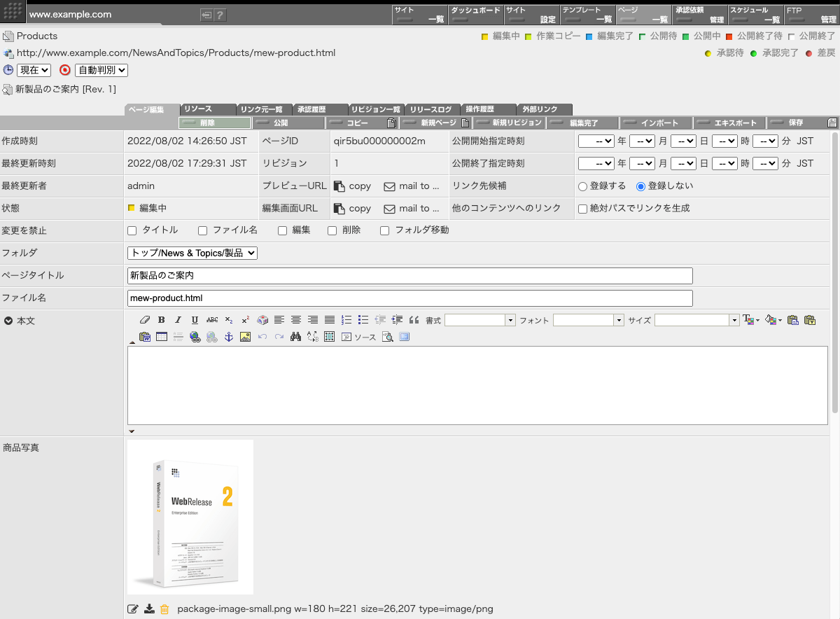The width and height of the screenshot is (840, 619).
Task: Open the フォント font dropdown
Action: tap(588, 320)
